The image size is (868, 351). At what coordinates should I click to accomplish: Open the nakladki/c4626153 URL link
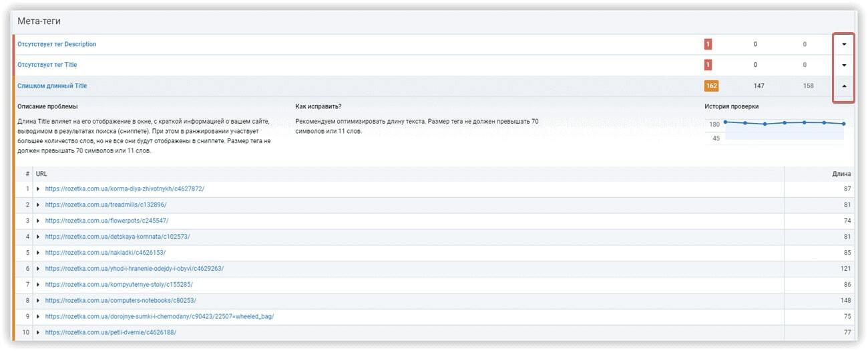point(105,253)
